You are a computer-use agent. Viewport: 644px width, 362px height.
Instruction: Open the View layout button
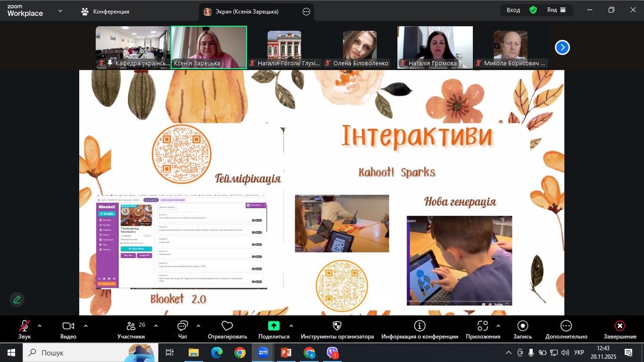pyautogui.click(x=556, y=10)
